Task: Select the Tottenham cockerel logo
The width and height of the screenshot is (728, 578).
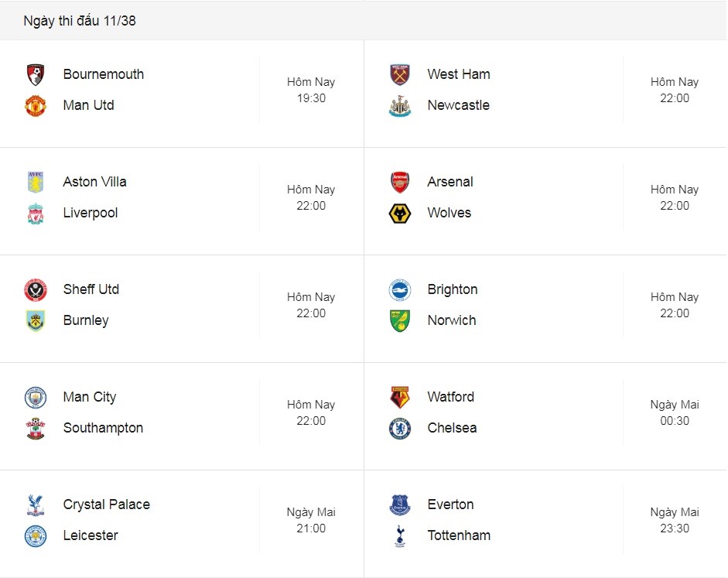Action: 400,536
